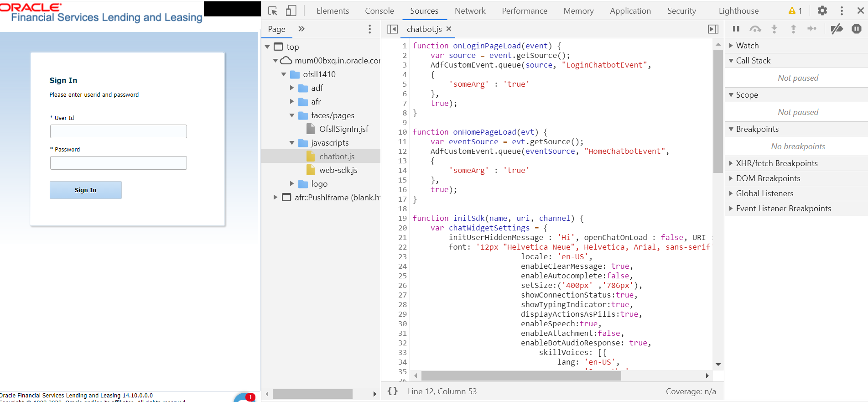The width and height of the screenshot is (868, 402).
Task: Toggle deactivate breakpoints icon
Action: [837, 29]
